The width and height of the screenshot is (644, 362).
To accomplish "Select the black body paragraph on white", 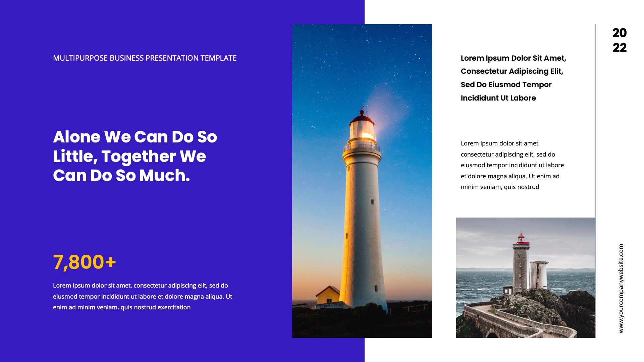I will (512, 165).
